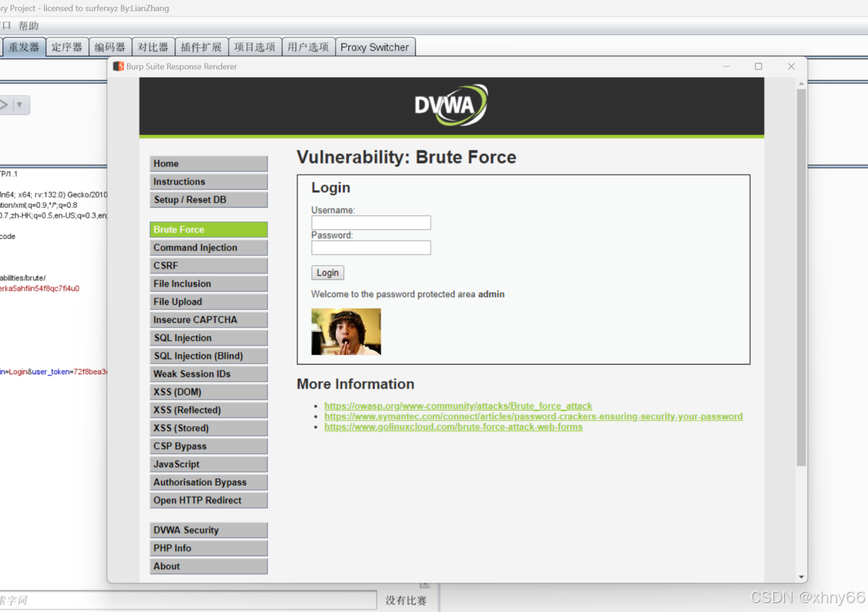Image resolution: width=868 pixels, height=612 pixels.
Task: Open the About page
Action: click(x=208, y=566)
